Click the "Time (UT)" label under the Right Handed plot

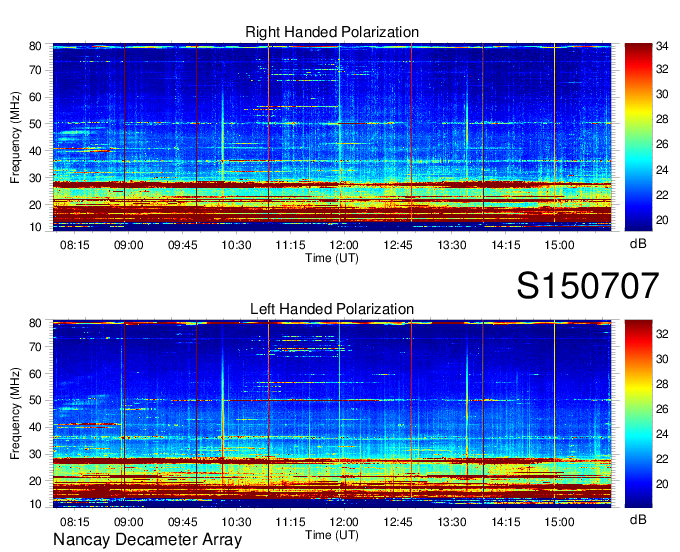tap(332, 258)
